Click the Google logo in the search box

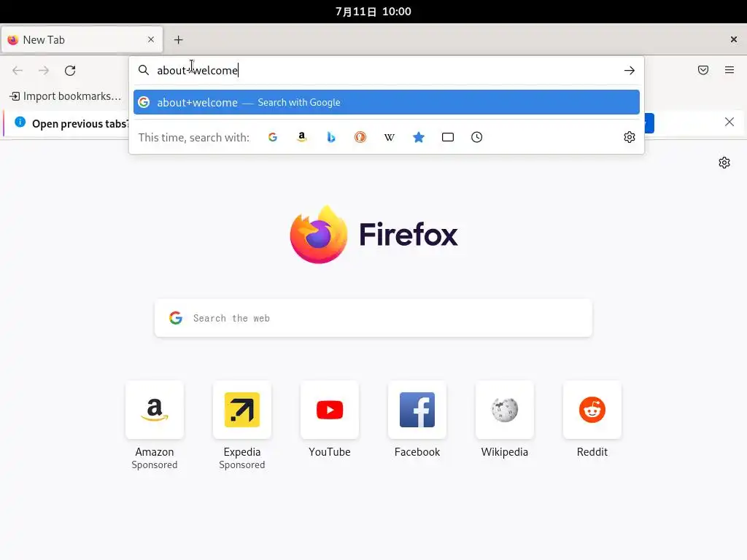[x=176, y=318]
